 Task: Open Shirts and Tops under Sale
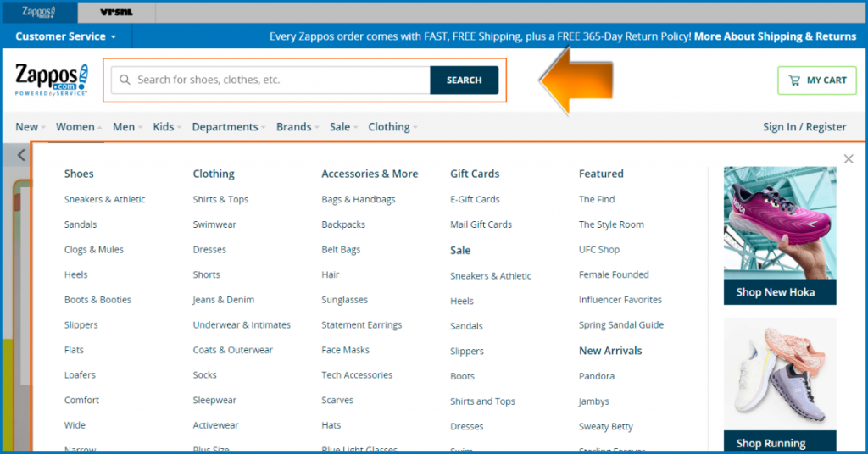[x=482, y=401]
